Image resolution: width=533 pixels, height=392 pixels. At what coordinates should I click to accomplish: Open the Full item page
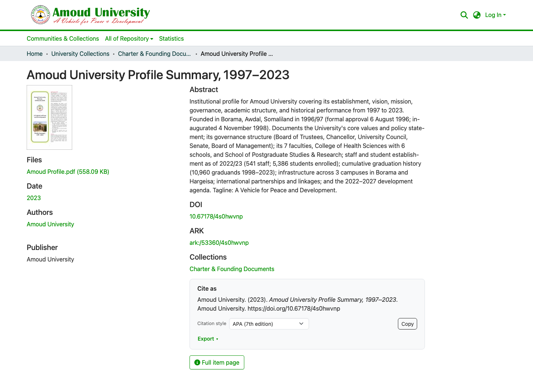coord(217,362)
